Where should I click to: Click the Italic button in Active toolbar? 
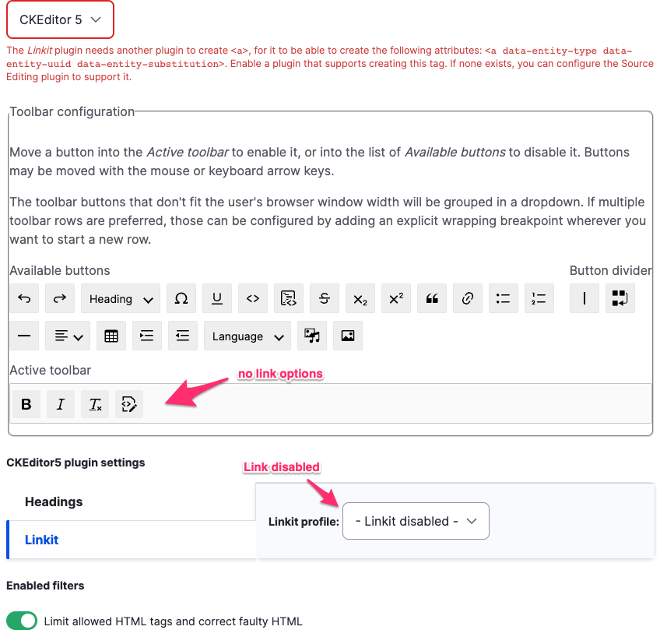61,404
